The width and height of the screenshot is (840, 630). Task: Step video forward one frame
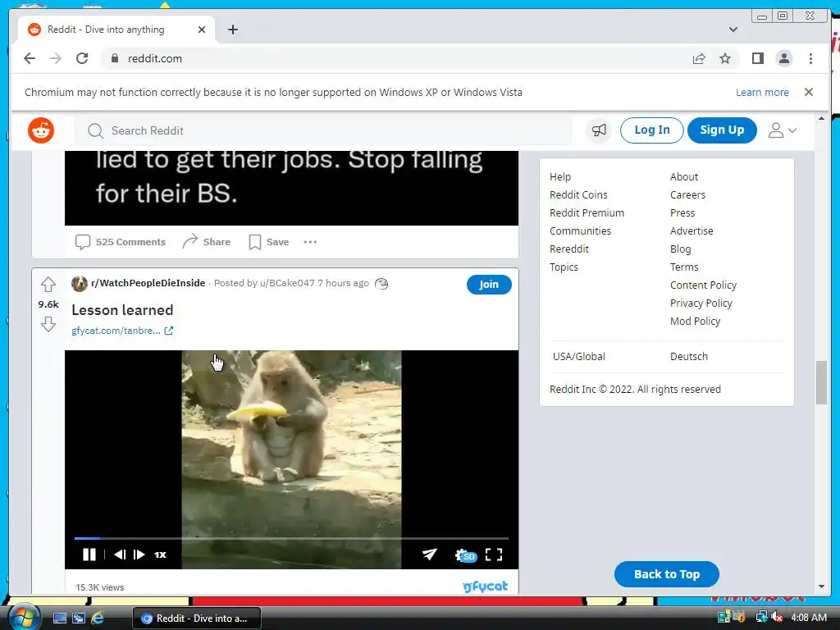[139, 555]
